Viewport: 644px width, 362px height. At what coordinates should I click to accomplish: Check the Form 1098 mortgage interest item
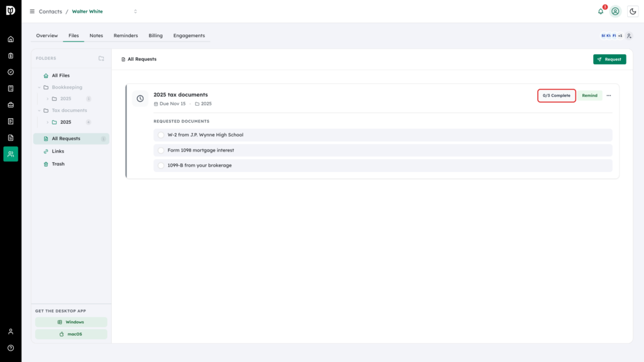(161, 151)
